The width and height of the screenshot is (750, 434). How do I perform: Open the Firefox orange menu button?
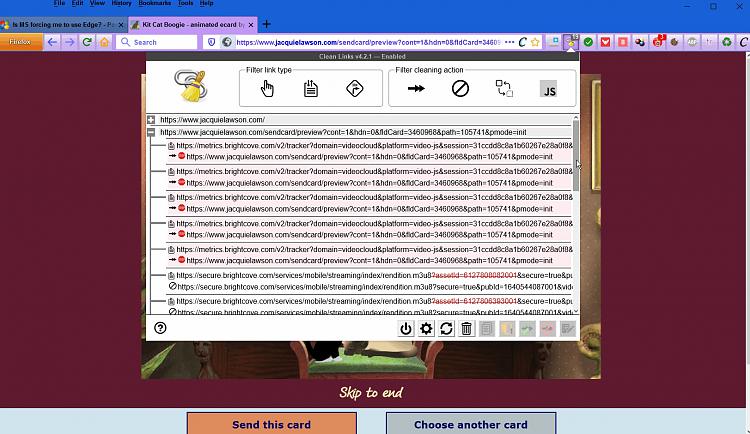click(21, 42)
